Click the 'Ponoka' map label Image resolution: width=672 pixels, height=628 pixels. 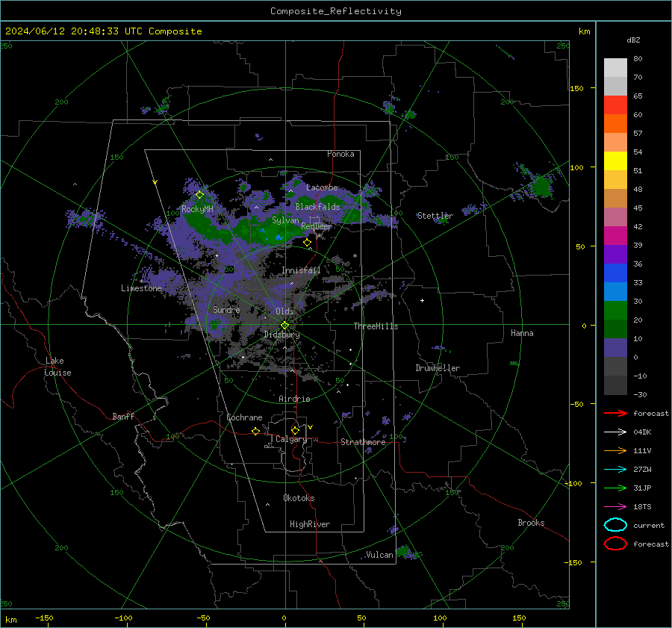coord(340,154)
